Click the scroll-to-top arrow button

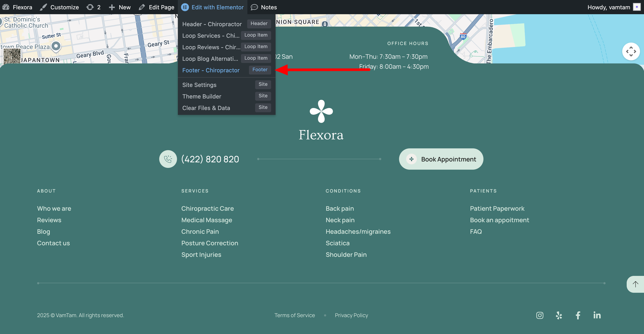pyautogui.click(x=635, y=284)
